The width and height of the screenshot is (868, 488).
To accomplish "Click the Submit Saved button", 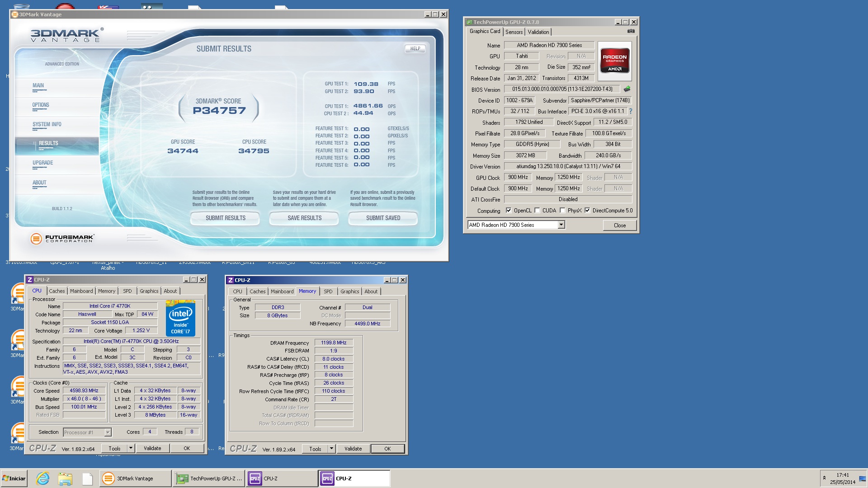I will 383,218.
